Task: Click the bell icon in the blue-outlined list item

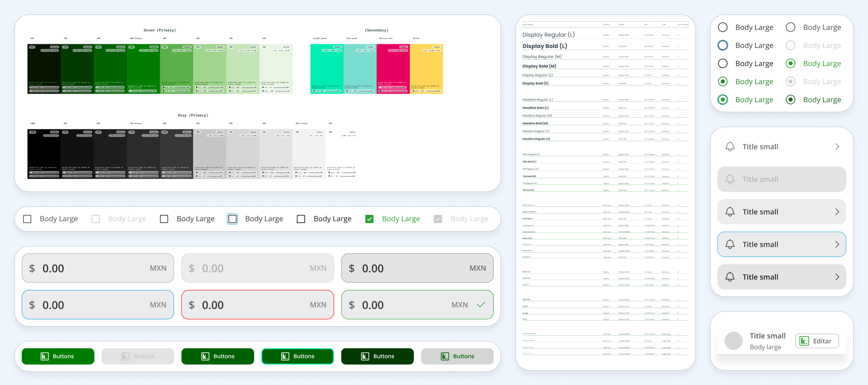Action: 730,244
